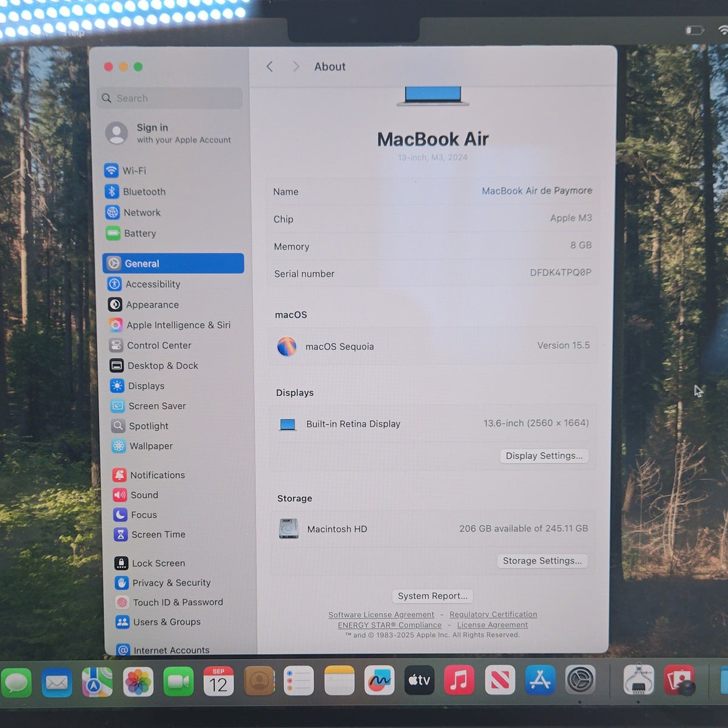Open Notifications settings

coord(149,475)
